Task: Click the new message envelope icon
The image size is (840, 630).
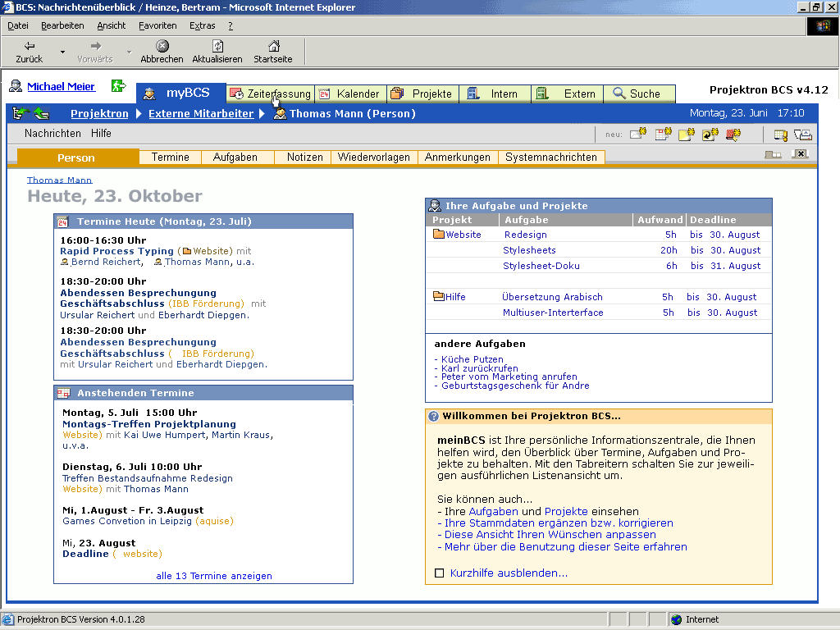Action: [638, 134]
